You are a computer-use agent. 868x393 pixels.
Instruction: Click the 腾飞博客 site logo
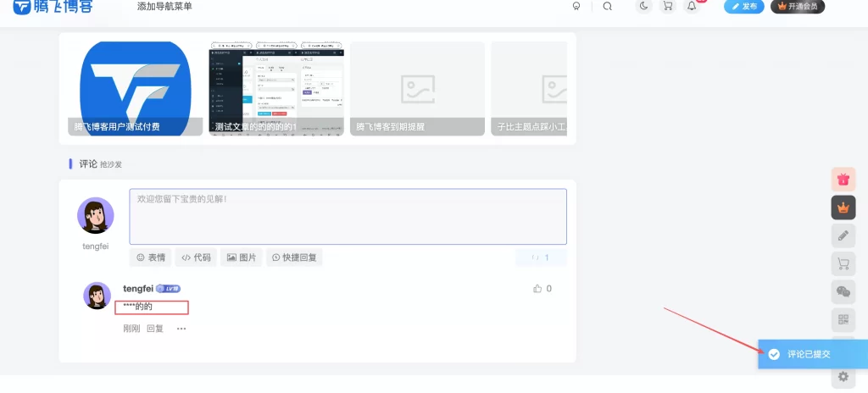coord(53,7)
